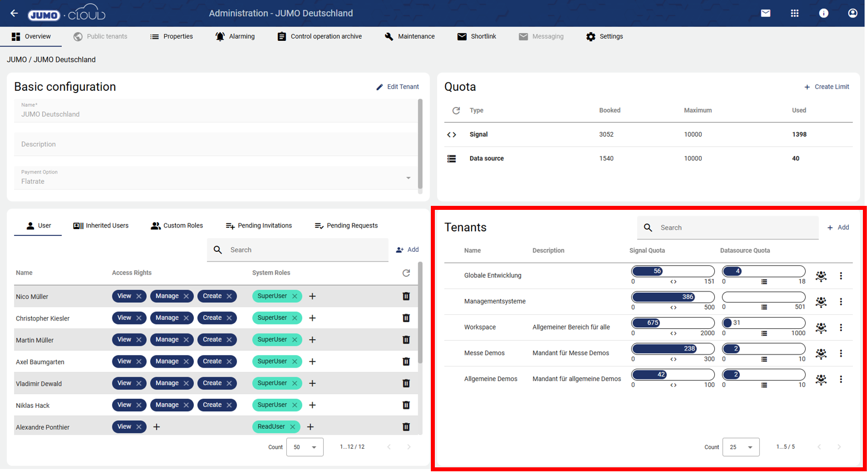Click Messe Demos signal quota bar
Image resolution: width=868 pixels, height=473 pixels.
pyautogui.click(x=672, y=349)
